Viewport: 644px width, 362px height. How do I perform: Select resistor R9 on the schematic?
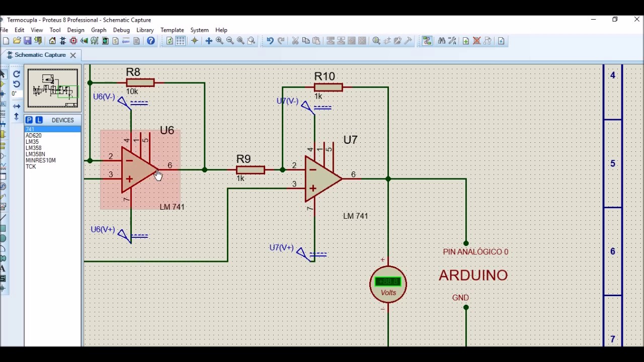(x=250, y=170)
